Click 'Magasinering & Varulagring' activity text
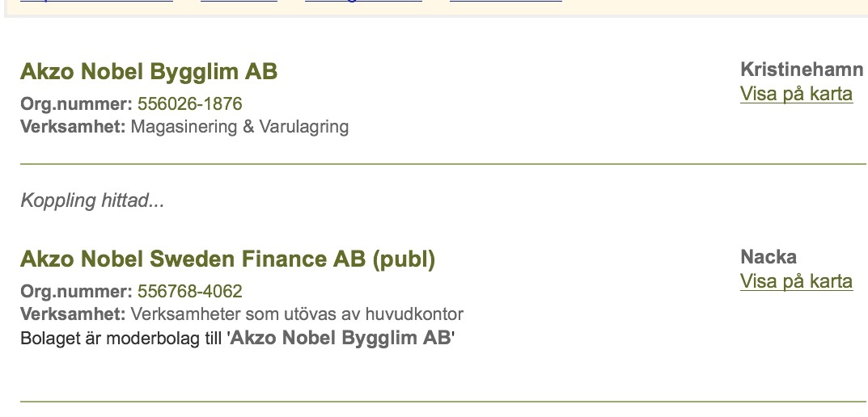The height and width of the screenshot is (417, 868). tap(239, 127)
